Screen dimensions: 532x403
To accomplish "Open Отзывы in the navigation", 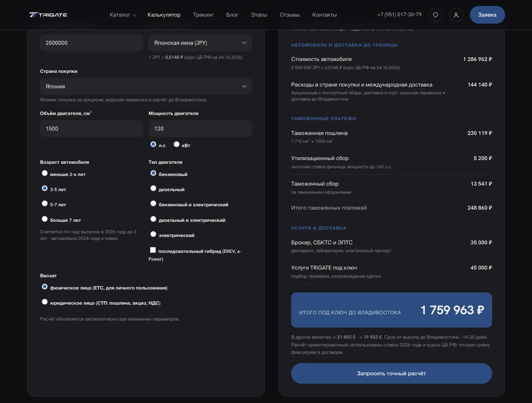I will point(290,15).
